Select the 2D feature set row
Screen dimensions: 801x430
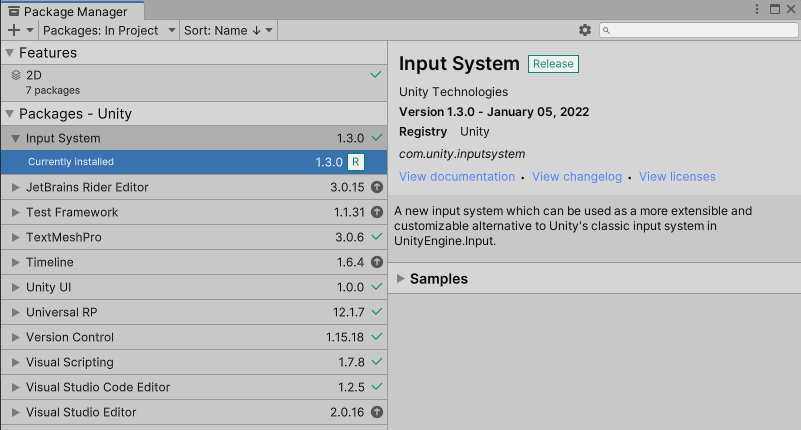click(x=194, y=83)
